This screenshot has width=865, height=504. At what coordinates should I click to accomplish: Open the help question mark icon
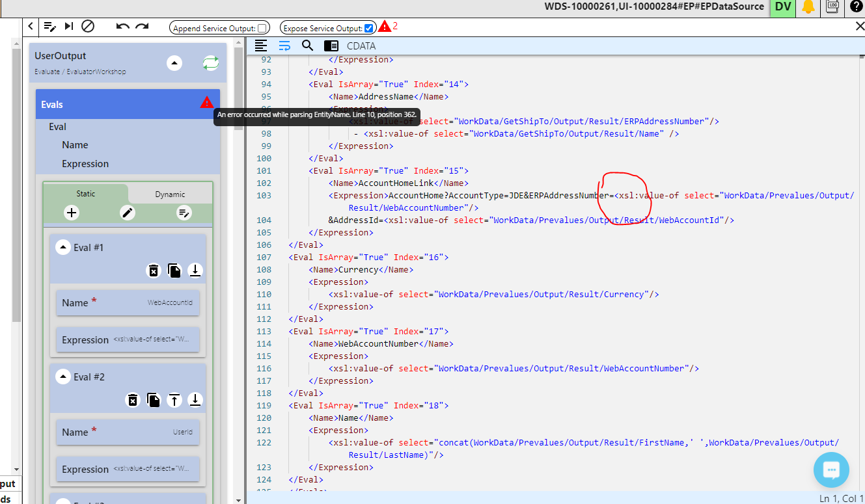tap(856, 7)
